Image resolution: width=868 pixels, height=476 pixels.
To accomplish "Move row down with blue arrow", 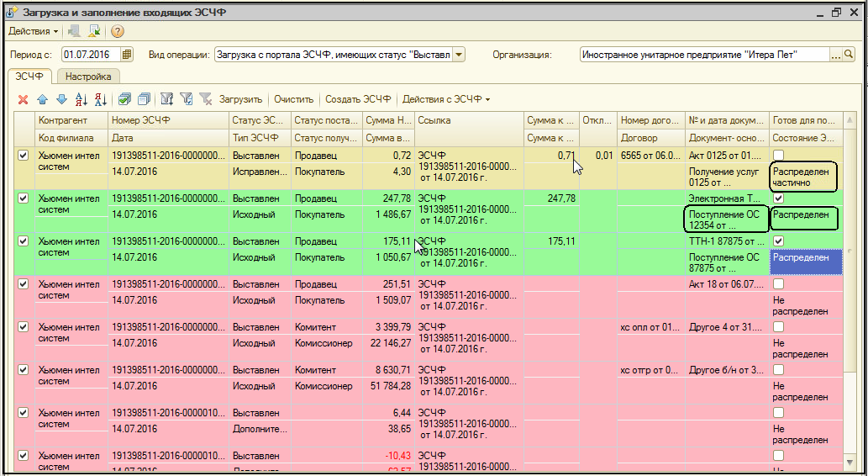I will tap(60, 99).
